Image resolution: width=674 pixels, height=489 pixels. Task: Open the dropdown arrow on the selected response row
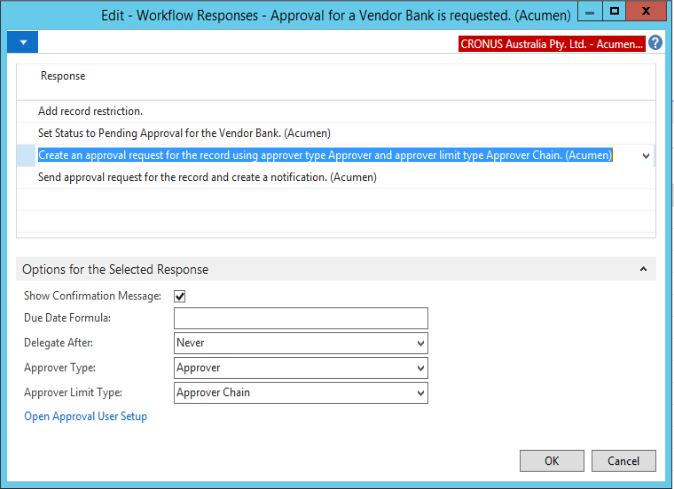[646, 156]
